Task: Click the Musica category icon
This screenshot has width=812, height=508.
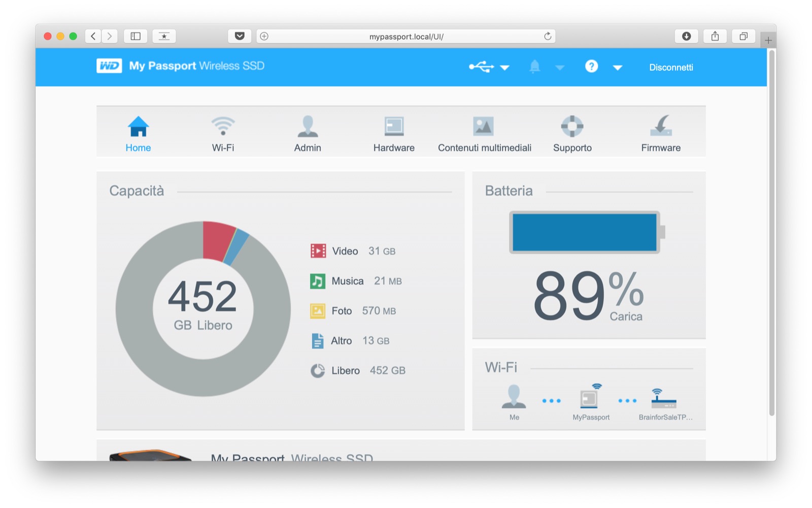Action: (318, 281)
